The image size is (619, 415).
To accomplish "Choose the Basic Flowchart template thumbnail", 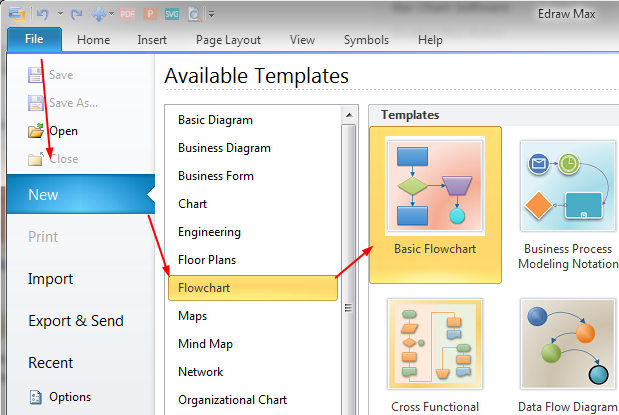I will click(x=435, y=186).
